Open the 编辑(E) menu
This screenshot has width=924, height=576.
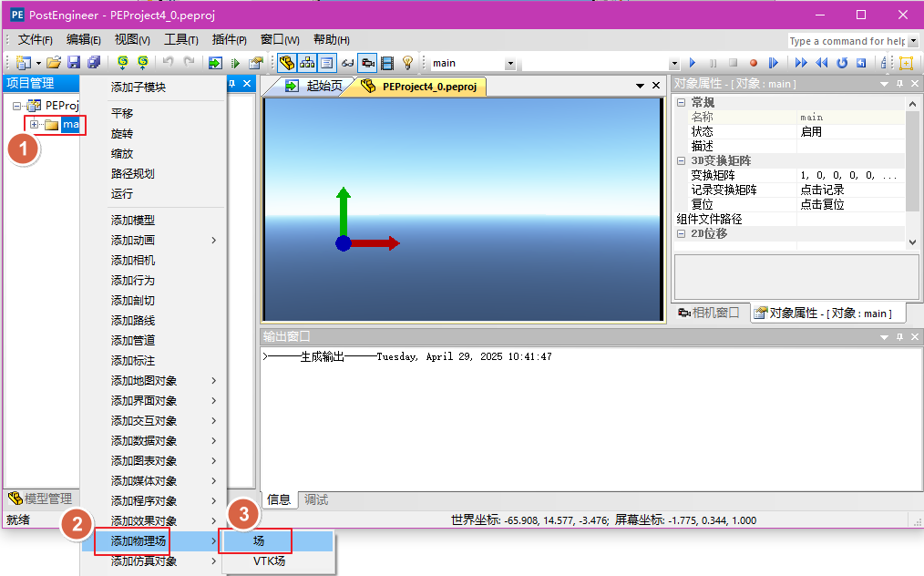coord(83,39)
